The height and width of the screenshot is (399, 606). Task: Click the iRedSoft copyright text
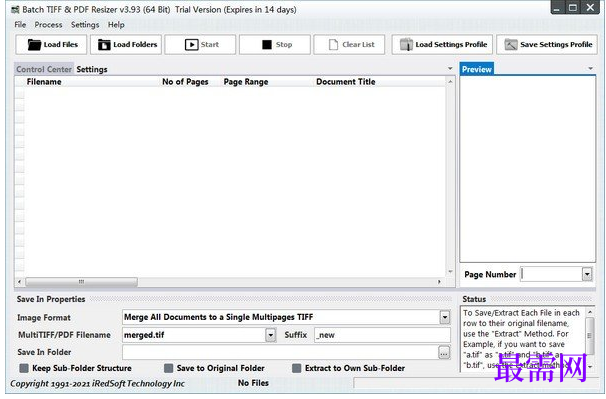97,384
